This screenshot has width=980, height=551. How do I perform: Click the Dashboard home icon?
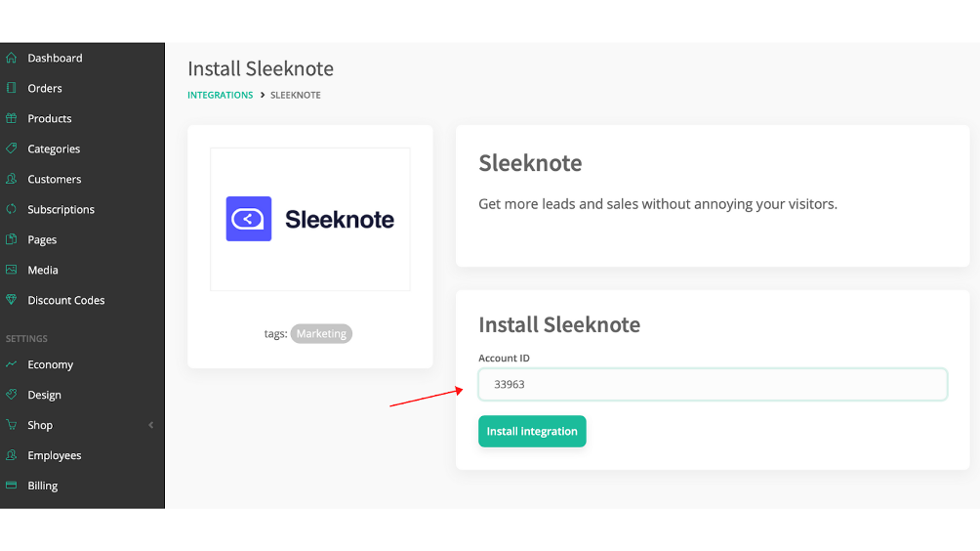click(x=12, y=59)
